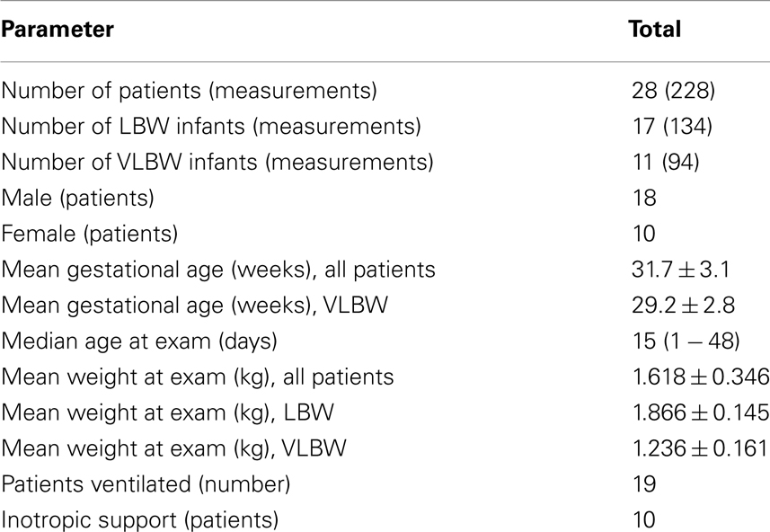The image size is (770, 532).
Task: Click the value 28 (228)
Action: pyautogui.click(x=673, y=91)
